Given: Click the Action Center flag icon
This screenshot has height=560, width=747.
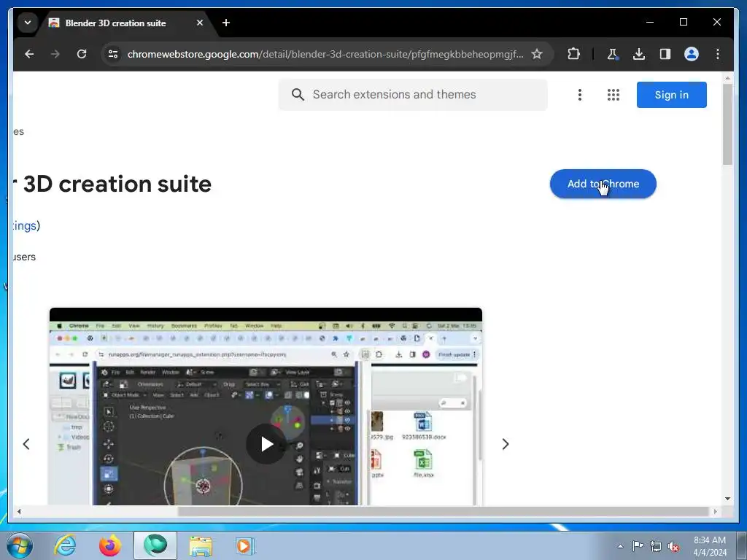Looking at the screenshot, I should [x=638, y=546].
